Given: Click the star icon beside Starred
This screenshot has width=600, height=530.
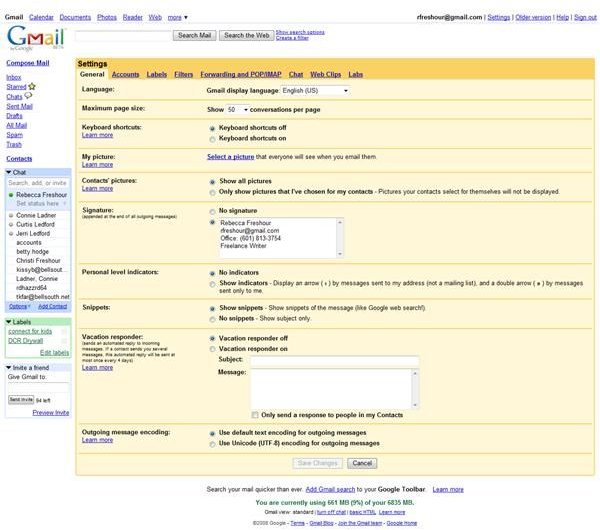Looking at the screenshot, I should 32,86.
